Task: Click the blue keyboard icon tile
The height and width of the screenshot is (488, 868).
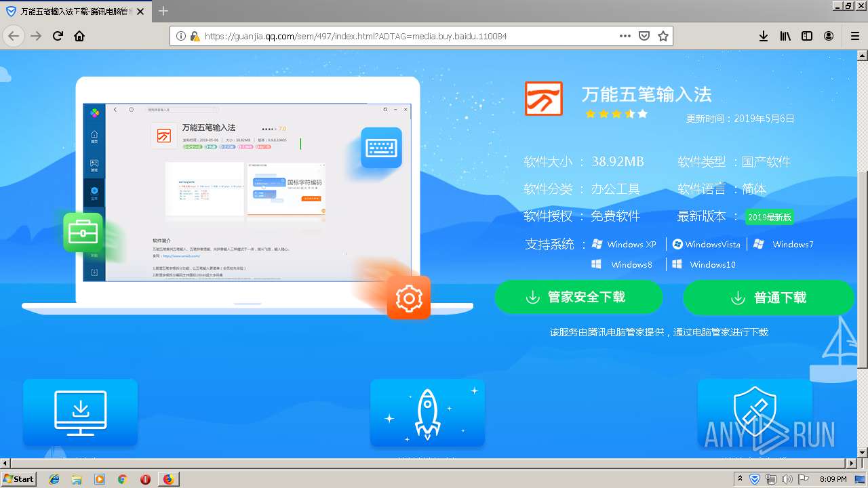Action: click(381, 148)
